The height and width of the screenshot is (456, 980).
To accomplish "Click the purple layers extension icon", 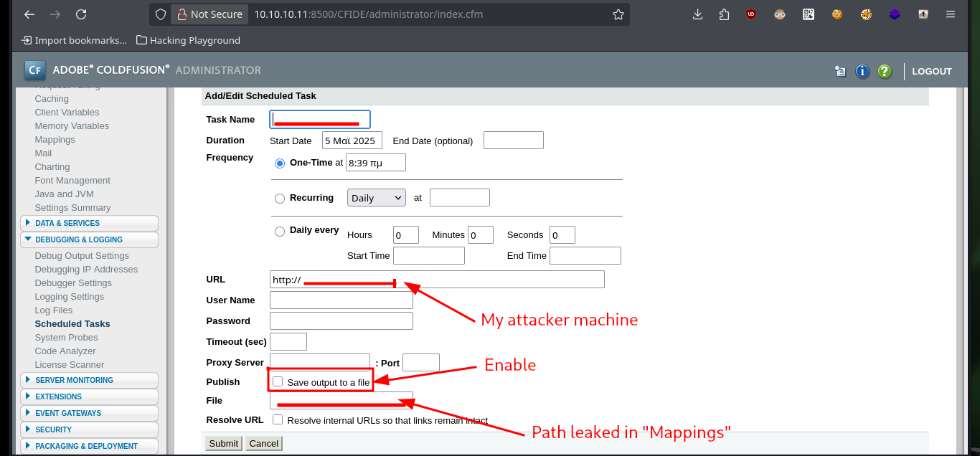I will tap(895, 14).
